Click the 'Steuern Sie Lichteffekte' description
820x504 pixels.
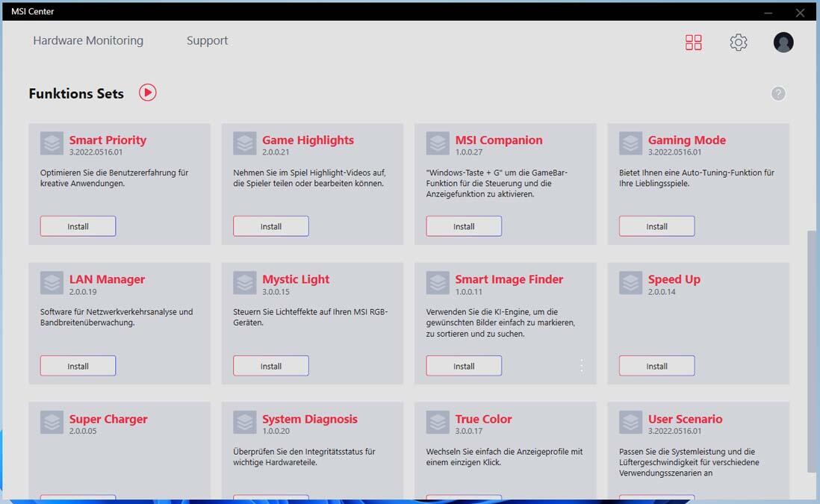[310, 317]
